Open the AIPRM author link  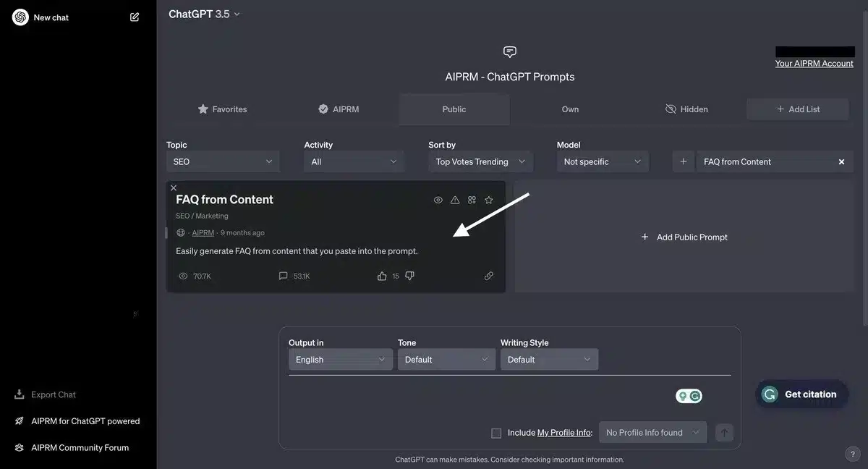pos(203,233)
